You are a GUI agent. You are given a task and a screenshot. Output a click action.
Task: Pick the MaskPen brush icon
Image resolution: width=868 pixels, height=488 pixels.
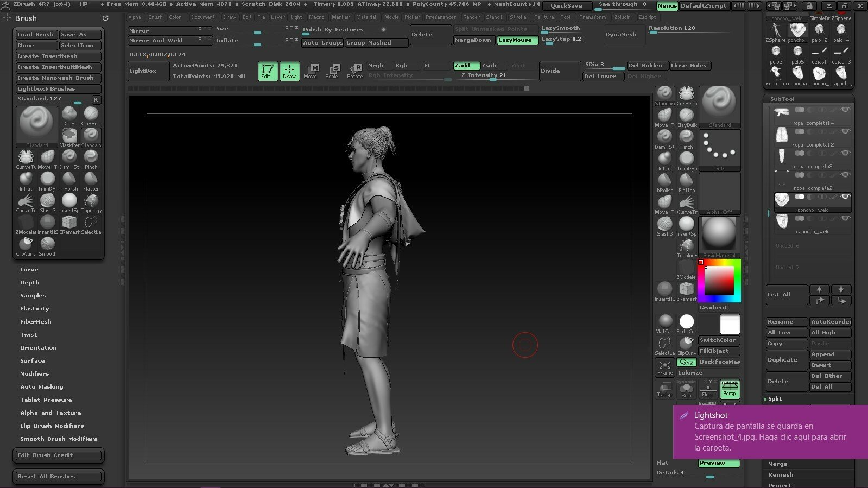point(69,137)
